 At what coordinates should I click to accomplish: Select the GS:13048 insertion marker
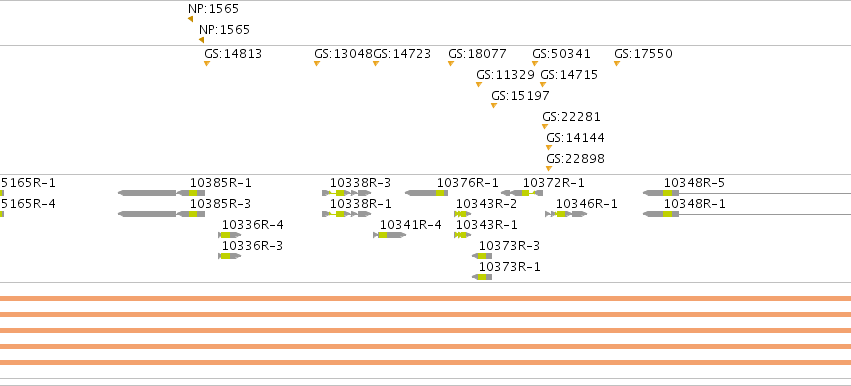point(317,64)
